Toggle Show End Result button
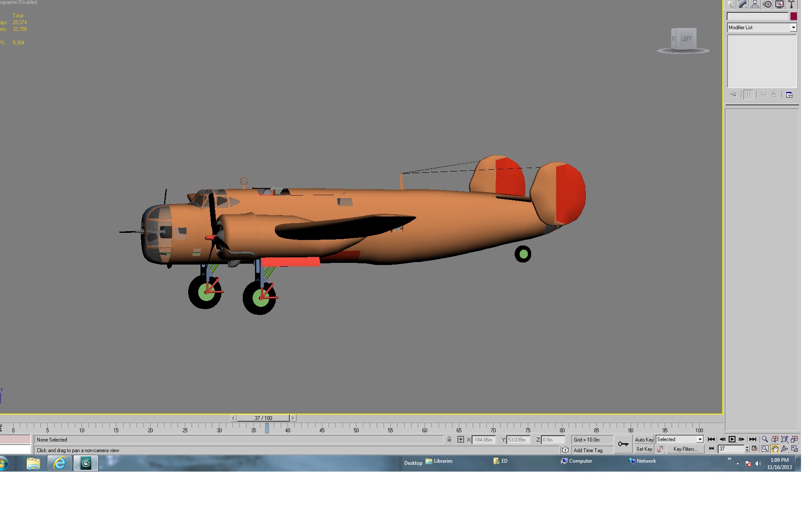 pos(749,95)
